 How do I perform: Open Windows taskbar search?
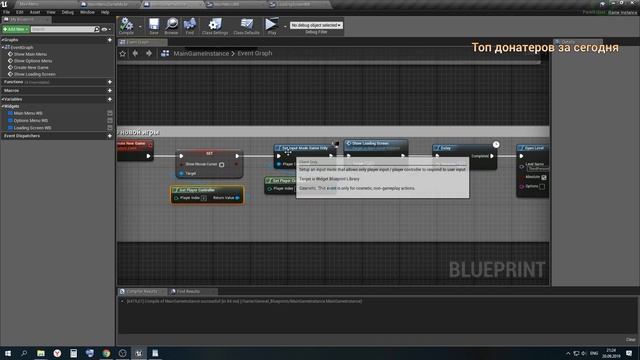click(x=24, y=353)
